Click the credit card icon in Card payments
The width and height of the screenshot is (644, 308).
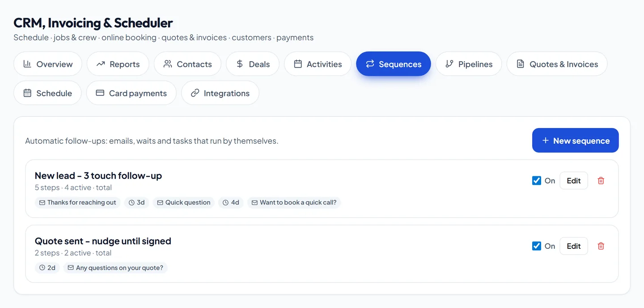100,93
